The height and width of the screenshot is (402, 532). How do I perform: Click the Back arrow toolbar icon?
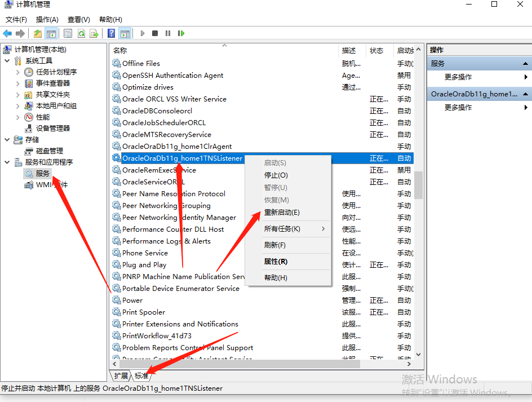[x=7, y=33]
